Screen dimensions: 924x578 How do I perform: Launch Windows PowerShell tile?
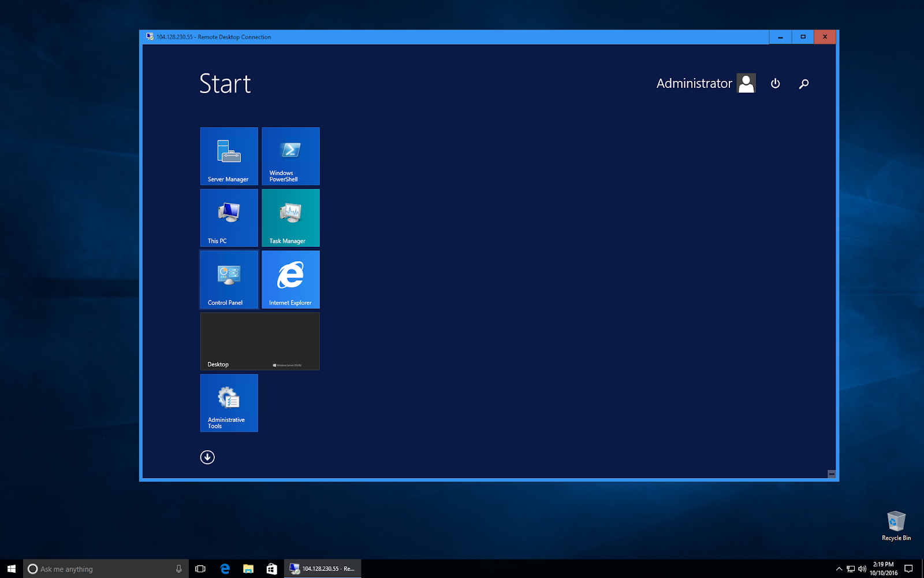[290, 156]
